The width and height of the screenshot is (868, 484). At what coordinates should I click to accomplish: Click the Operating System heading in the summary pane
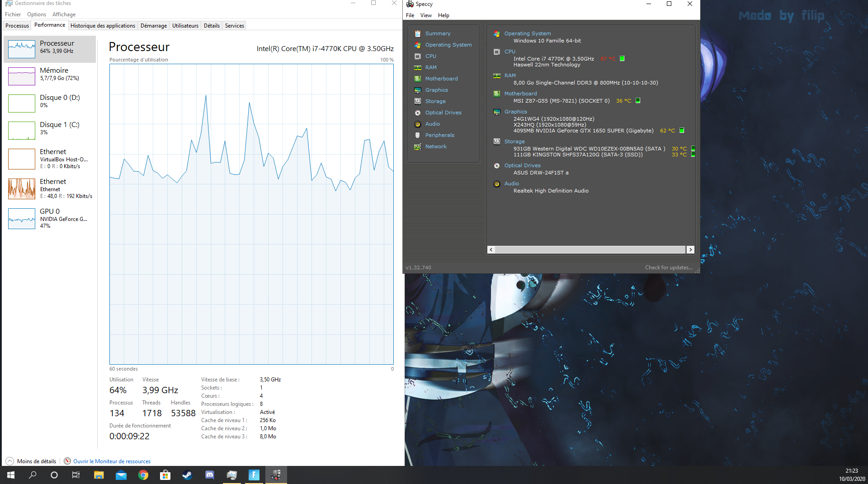pyautogui.click(x=528, y=33)
